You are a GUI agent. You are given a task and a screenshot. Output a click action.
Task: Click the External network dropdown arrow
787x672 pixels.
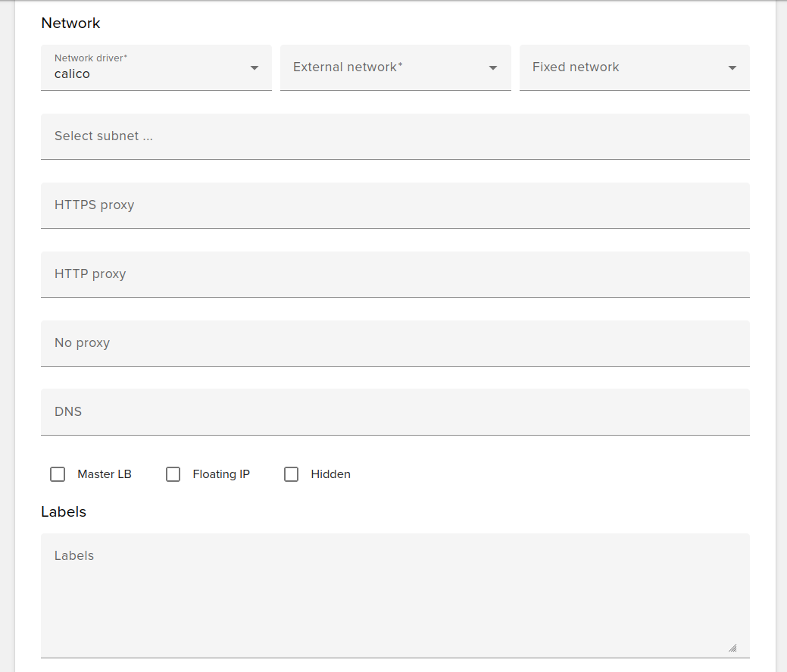click(493, 67)
